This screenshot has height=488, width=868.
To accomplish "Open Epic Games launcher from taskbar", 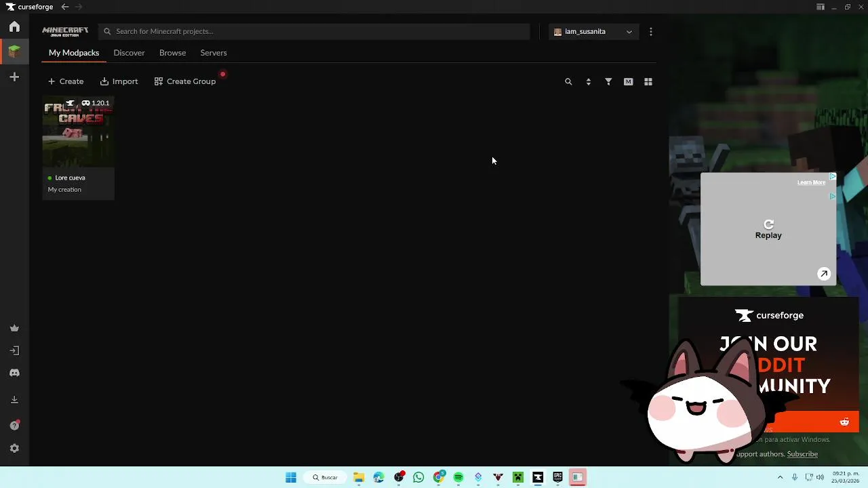I will tap(558, 477).
